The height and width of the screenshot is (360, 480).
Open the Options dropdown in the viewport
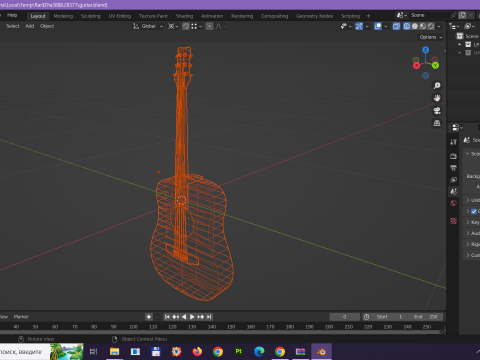pyautogui.click(x=430, y=37)
